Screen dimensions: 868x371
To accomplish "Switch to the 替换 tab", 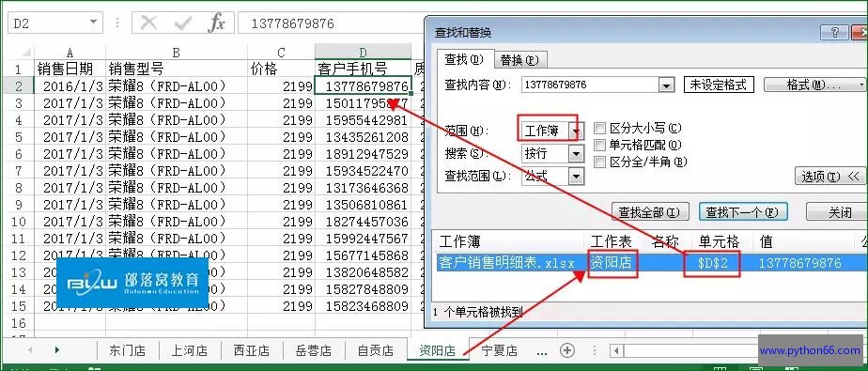I will pos(519,60).
